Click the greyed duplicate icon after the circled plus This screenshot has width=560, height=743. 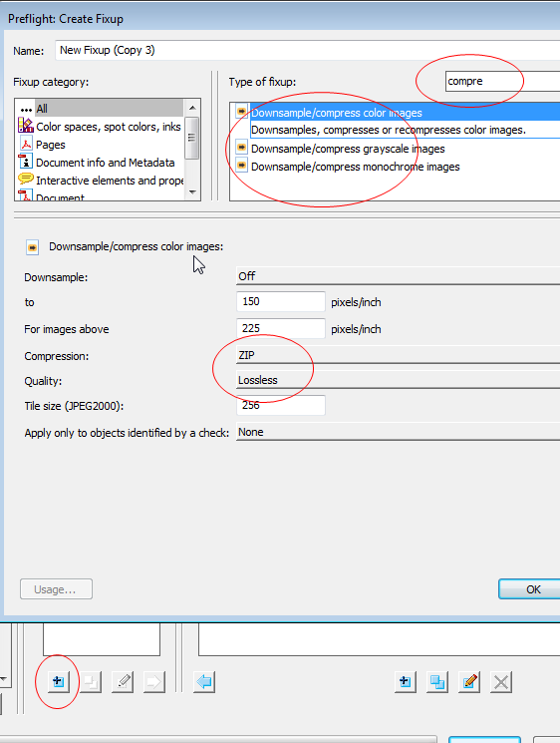point(91,682)
